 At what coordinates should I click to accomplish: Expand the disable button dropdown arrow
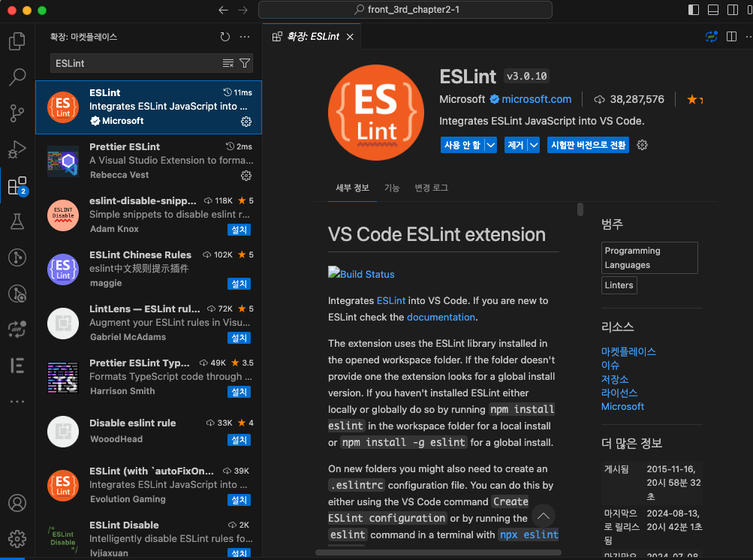(x=490, y=145)
